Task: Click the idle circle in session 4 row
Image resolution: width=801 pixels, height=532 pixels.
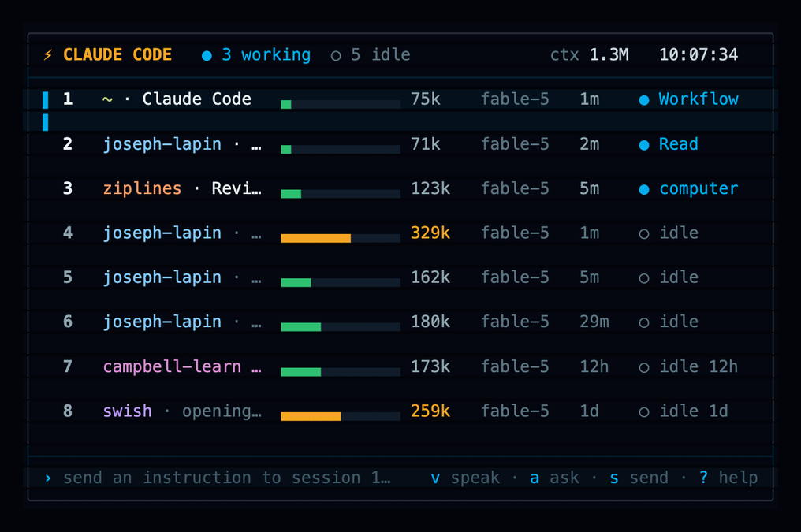Action: tap(644, 234)
